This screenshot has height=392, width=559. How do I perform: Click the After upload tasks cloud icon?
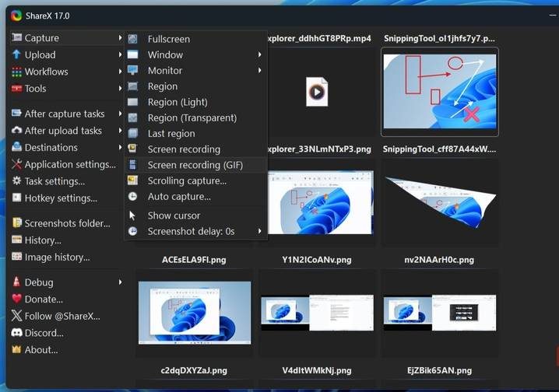tap(16, 131)
